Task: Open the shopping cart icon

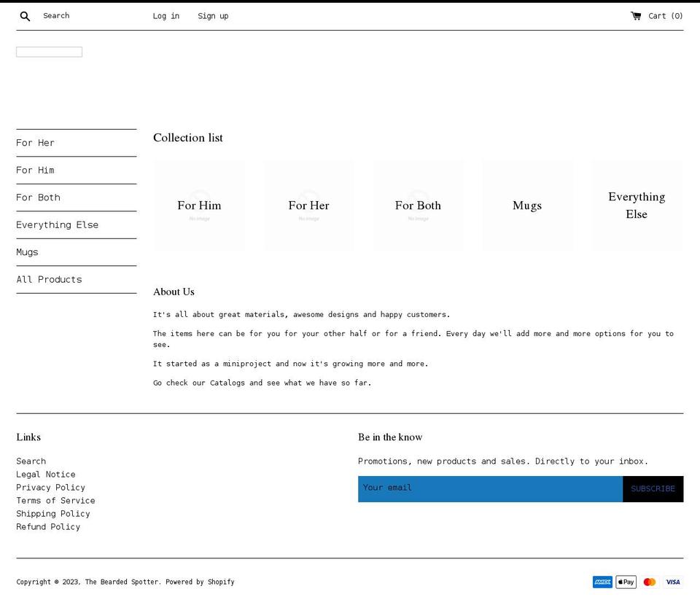Action: tap(636, 15)
